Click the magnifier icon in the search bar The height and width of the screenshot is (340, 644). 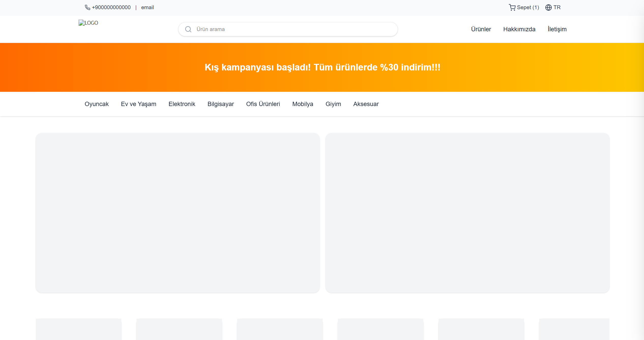[188, 29]
